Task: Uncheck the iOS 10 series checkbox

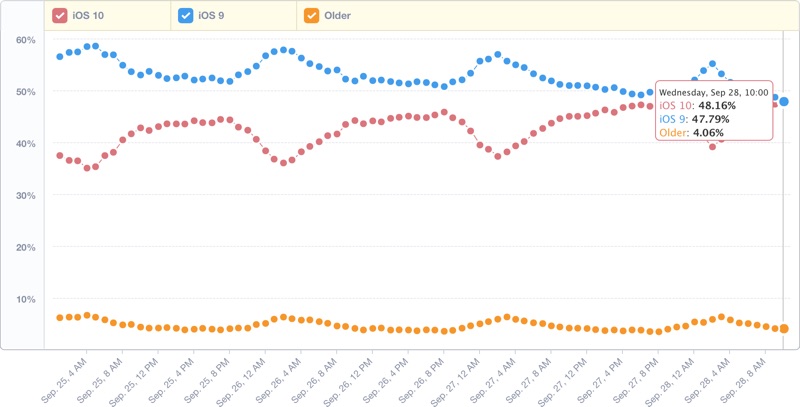Action: pyautogui.click(x=60, y=16)
